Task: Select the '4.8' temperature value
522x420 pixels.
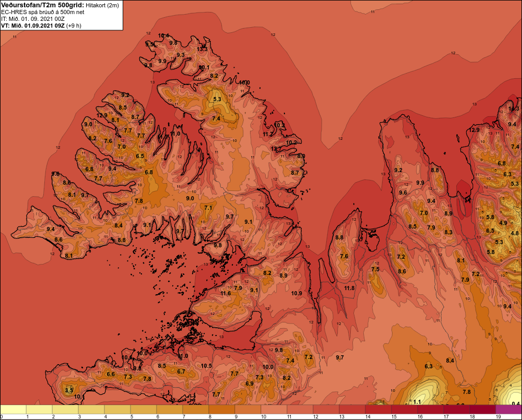Action: click(x=515, y=233)
